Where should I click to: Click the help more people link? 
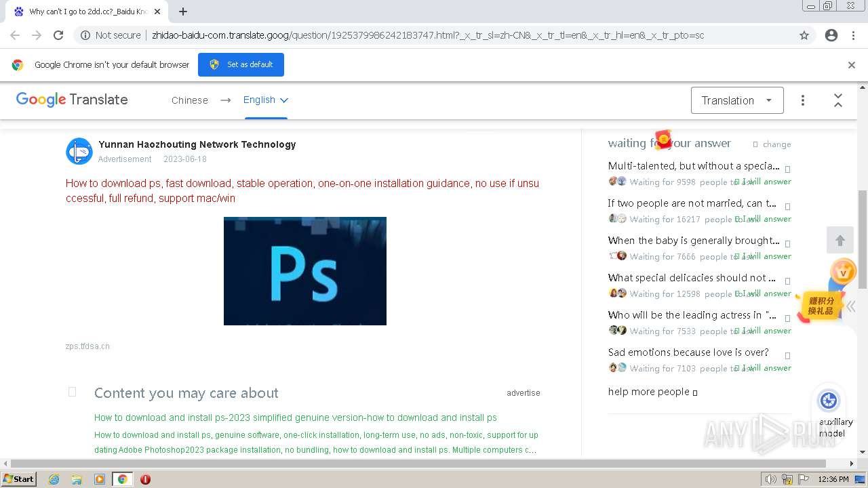[652, 392]
